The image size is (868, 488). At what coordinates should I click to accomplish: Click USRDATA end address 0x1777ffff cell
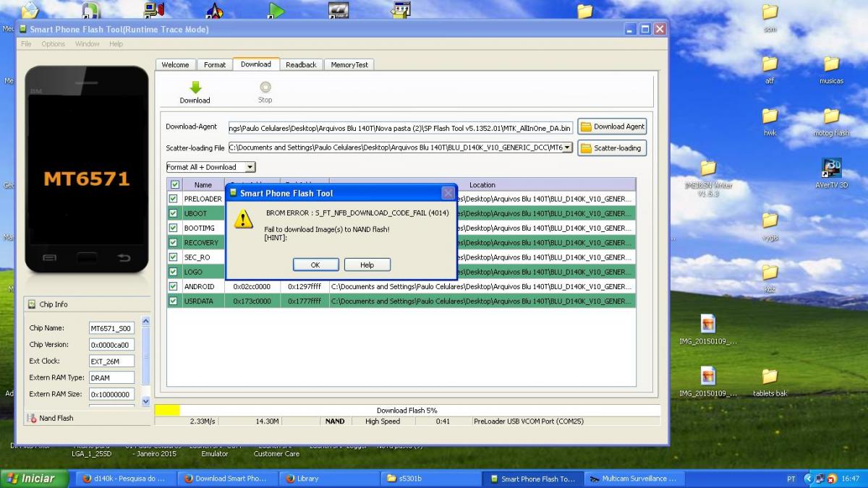coord(304,301)
